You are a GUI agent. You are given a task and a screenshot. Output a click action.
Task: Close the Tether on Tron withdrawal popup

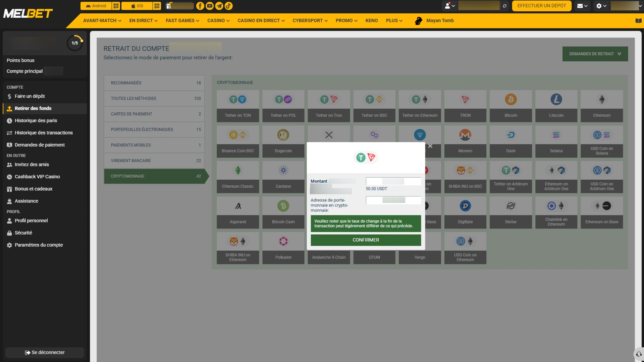click(430, 146)
